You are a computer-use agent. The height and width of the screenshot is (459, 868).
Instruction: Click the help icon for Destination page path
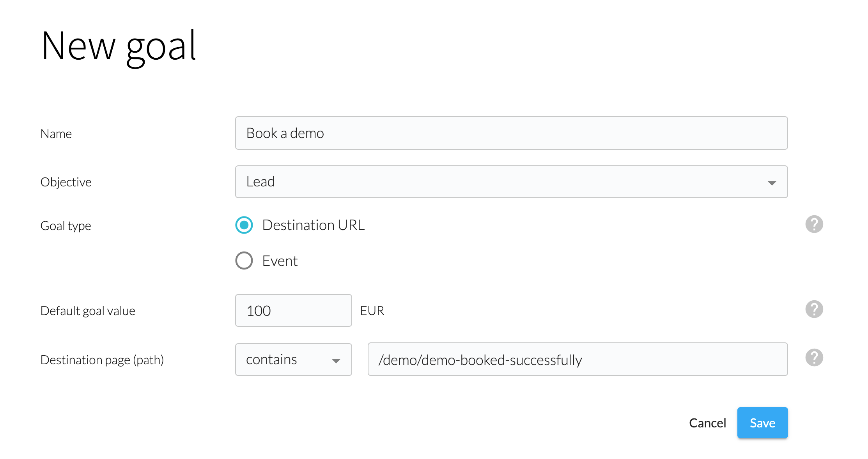coord(814,358)
